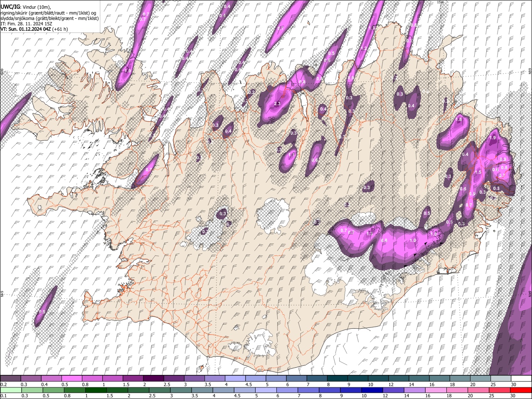Click the 'slydda/snjókoma' legend description line
The width and height of the screenshot is (532, 399).
[x=49, y=18]
